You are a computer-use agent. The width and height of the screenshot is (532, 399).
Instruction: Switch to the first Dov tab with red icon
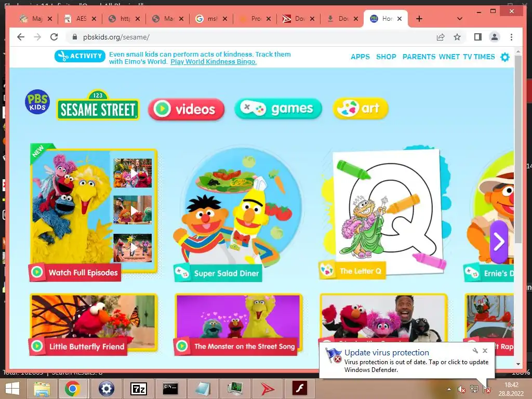click(298, 19)
